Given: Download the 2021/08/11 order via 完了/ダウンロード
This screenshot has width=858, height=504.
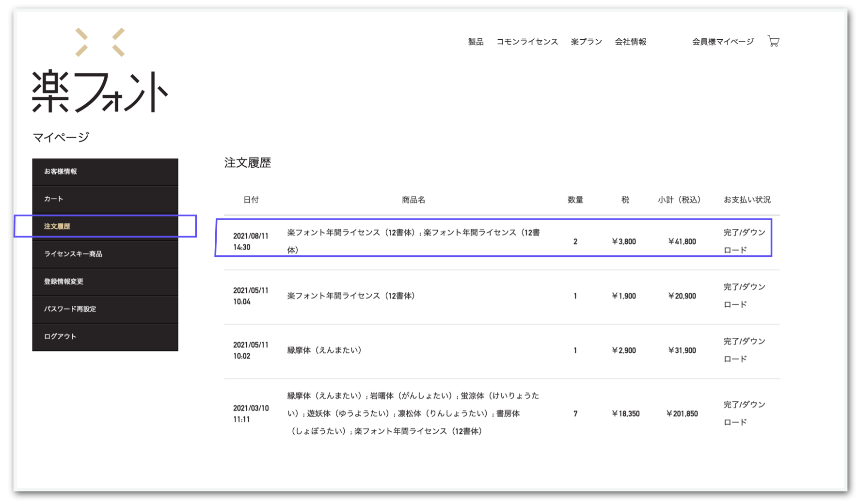Looking at the screenshot, I should 744,241.
